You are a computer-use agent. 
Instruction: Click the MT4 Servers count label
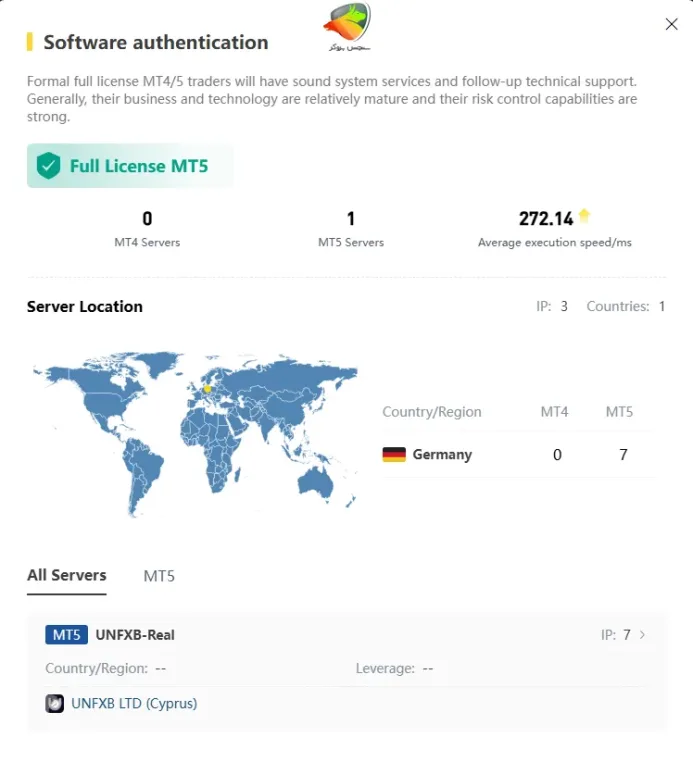pyautogui.click(x=147, y=242)
